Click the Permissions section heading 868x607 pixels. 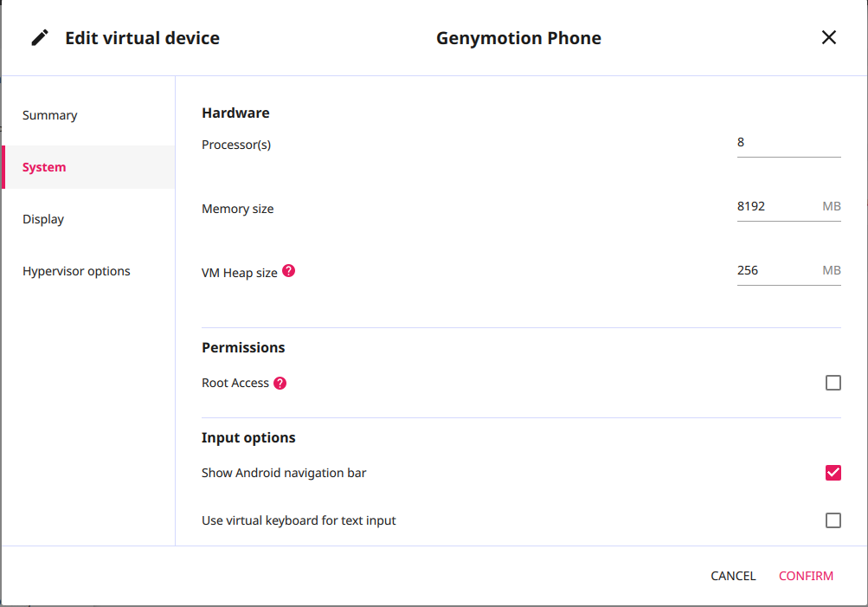point(243,346)
